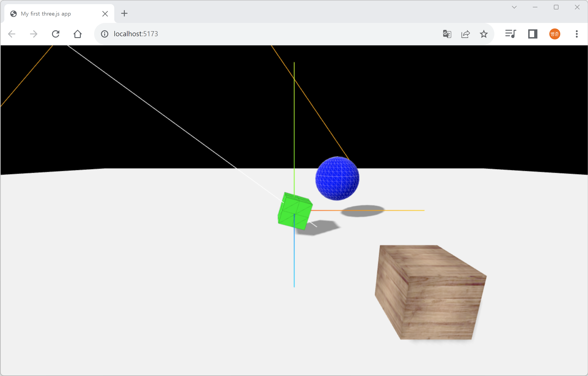Go to the home page icon
This screenshot has width=588, height=376.
click(x=78, y=34)
